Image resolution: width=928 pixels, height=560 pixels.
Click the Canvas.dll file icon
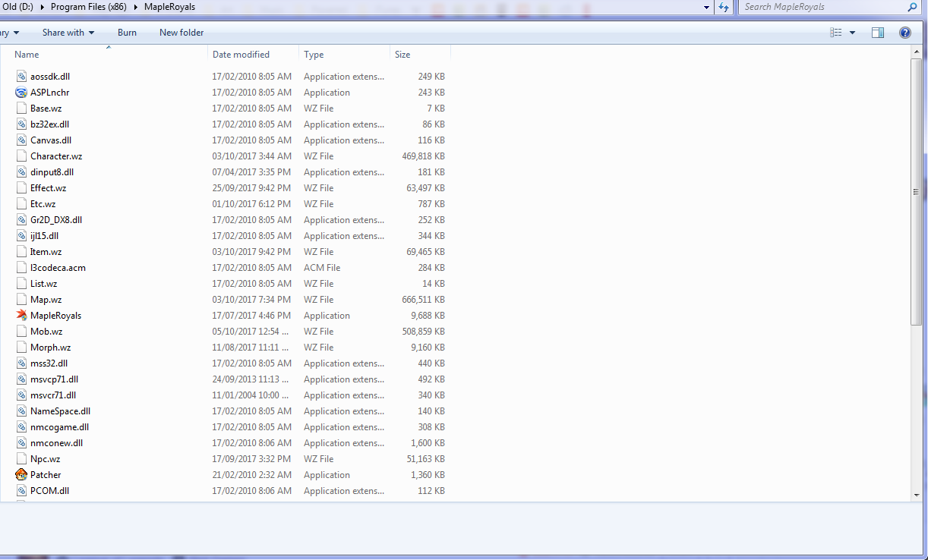tap(21, 140)
